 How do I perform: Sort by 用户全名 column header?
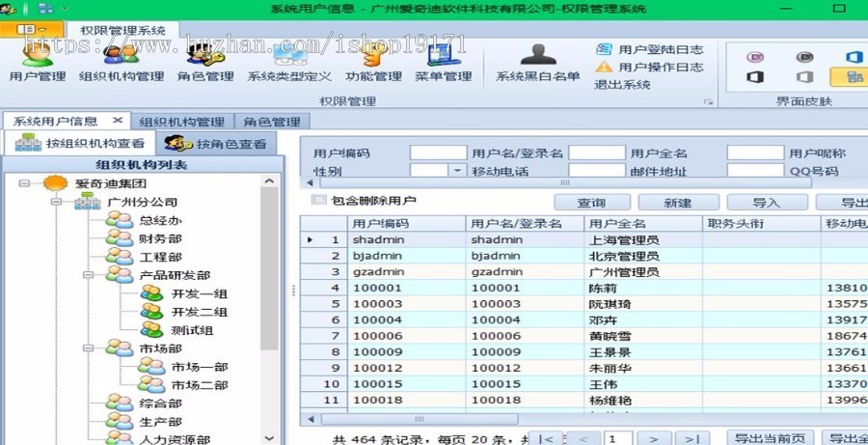point(642,224)
